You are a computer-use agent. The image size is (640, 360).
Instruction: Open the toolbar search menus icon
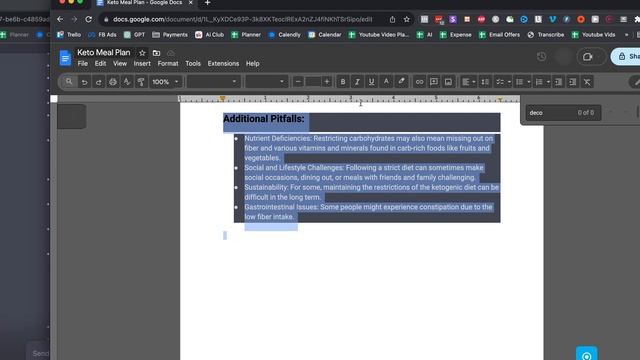click(x=69, y=82)
